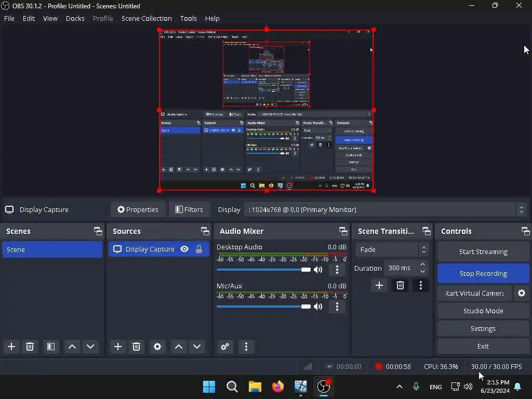The image size is (532, 399).
Task: Open taskbar volume control
Action: [x=468, y=387]
